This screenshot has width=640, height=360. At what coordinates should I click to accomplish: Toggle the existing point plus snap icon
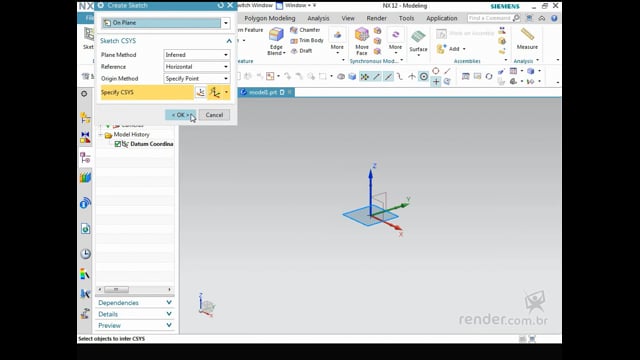436,82
